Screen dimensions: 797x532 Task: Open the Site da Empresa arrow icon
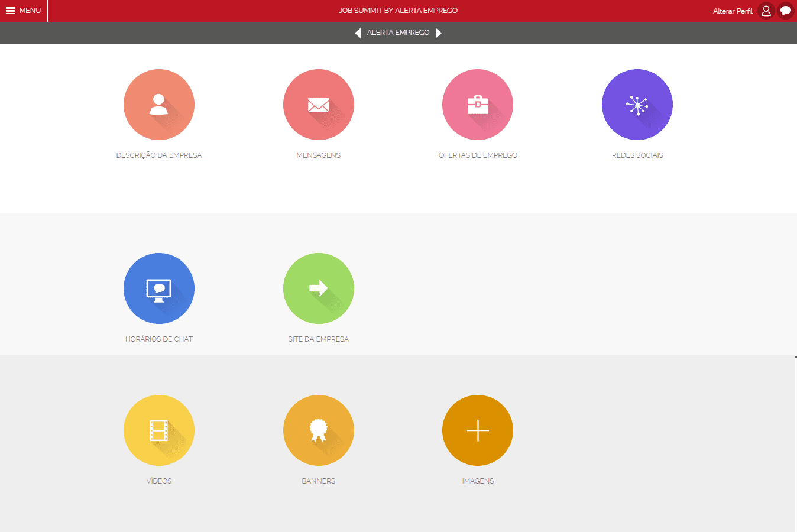[319, 288]
